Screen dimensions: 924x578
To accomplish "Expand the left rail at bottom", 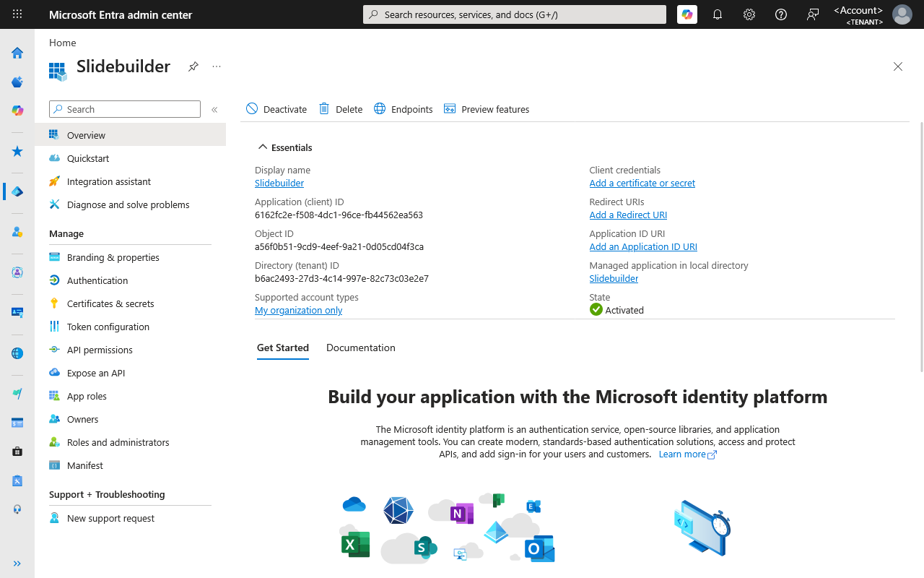I will pyautogui.click(x=17, y=564).
